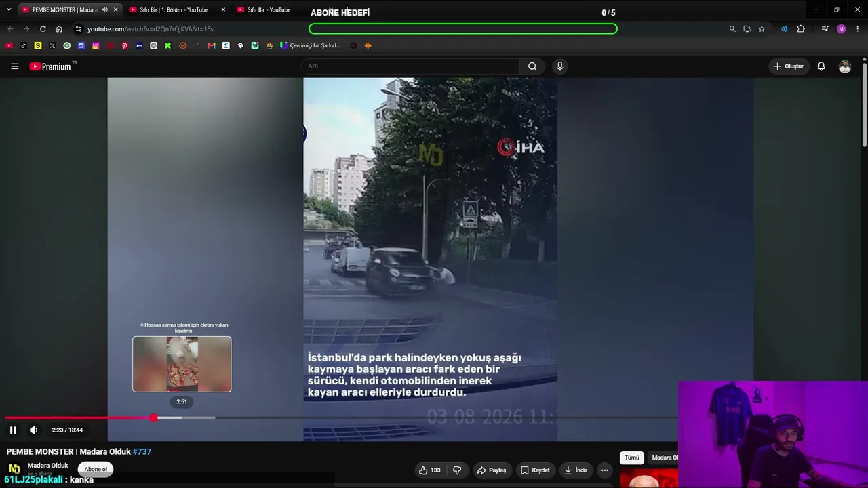Start voice search with the microphone
The height and width of the screenshot is (488, 868).
[559, 66]
